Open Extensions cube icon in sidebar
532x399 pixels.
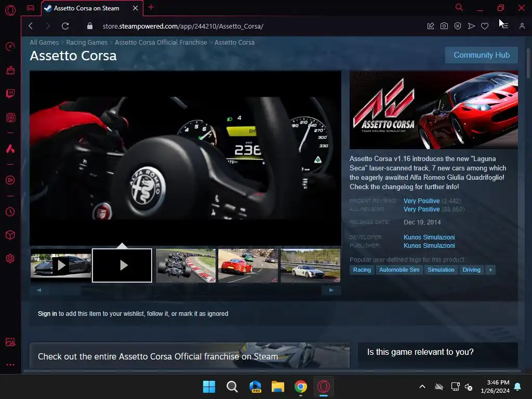coord(10,235)
